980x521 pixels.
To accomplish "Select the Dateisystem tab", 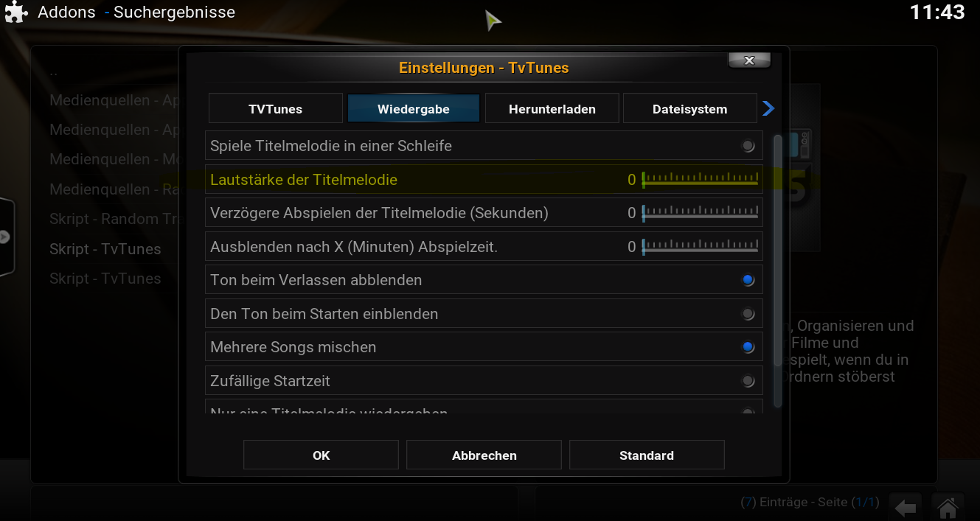I will tap(690, 108).
